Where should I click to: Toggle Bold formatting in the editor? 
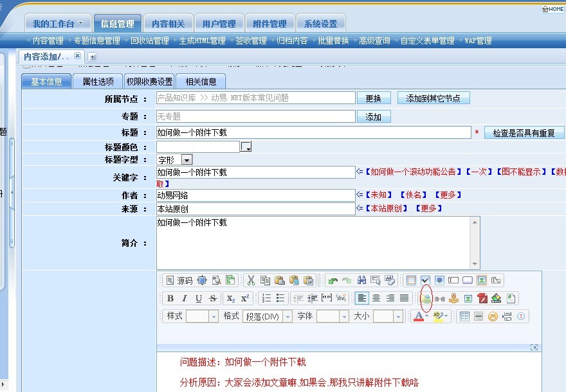click(x=170, y=298)
